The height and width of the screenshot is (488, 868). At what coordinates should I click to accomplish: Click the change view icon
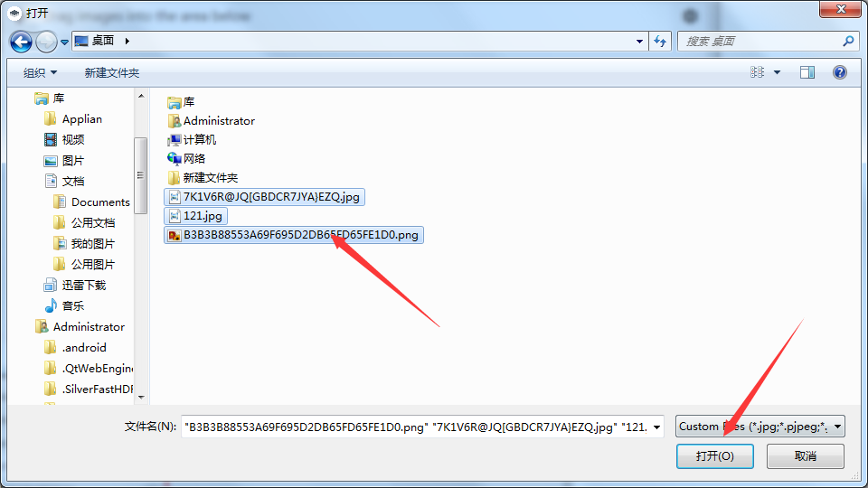click(758, 72)
